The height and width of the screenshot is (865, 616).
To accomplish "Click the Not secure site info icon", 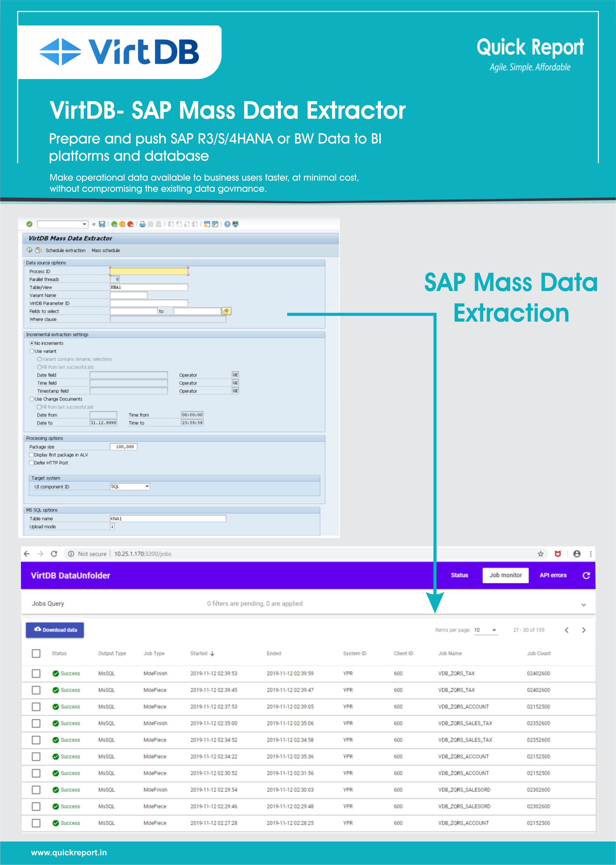I will point(71,554).
